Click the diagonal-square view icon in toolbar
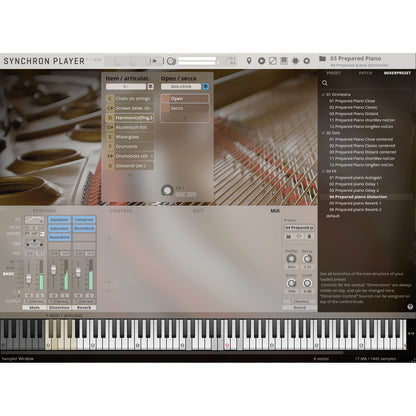The image size is (416, 416). click(273, 61)
